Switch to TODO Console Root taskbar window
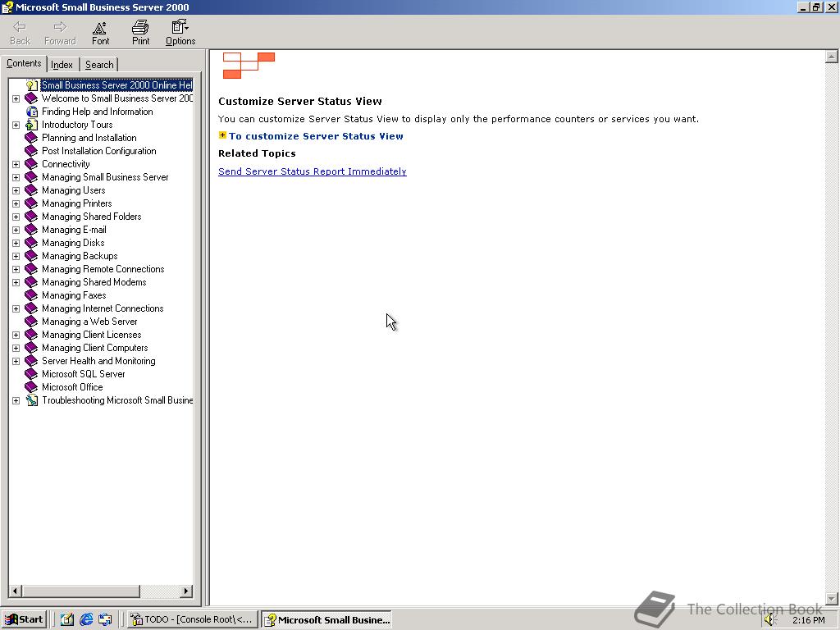 coord(193,620)
